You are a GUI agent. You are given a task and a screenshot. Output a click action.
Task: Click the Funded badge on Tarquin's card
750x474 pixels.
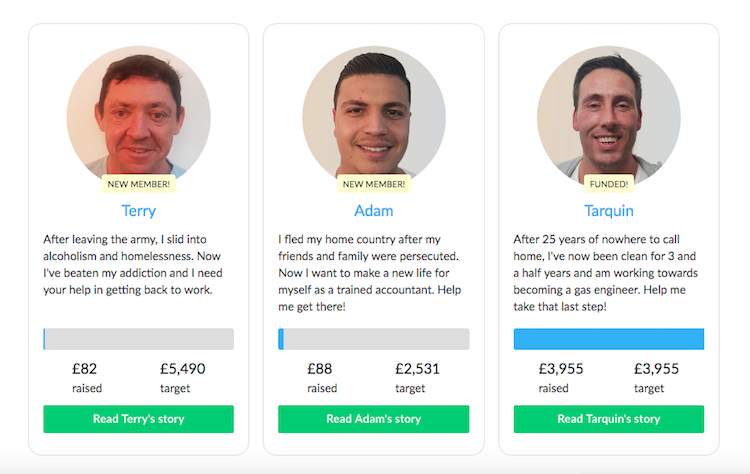tap(608, 184)
